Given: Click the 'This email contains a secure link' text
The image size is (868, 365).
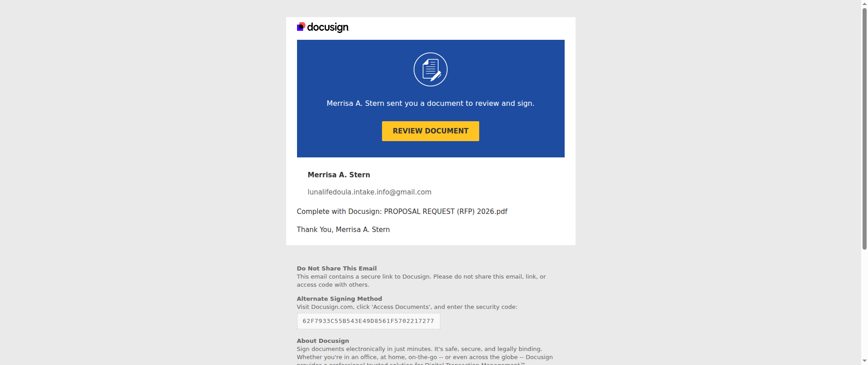Looking at the screenshot, I should (x=421, y=281).
